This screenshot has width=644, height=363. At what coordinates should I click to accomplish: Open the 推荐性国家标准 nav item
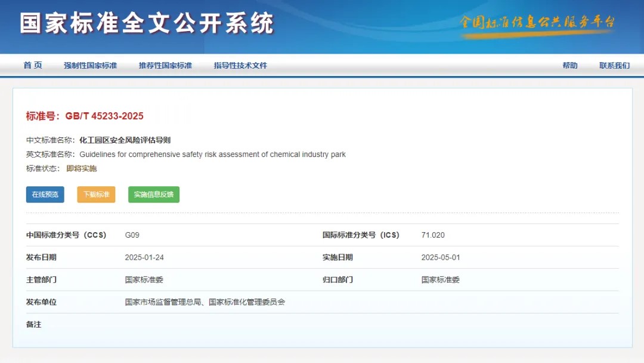[x=165, y=66]
